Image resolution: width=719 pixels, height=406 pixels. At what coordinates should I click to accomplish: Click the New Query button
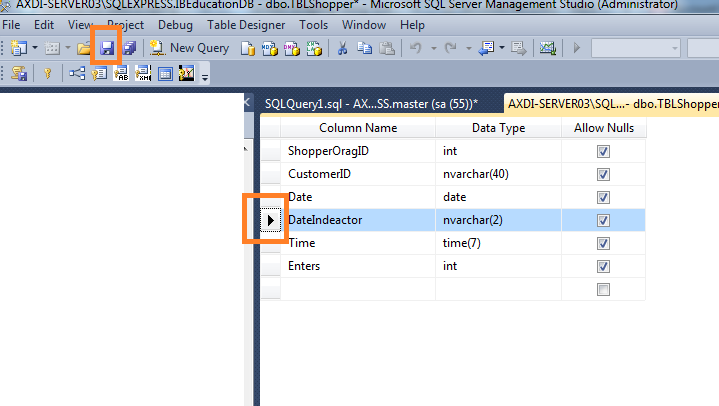(x=190, y=48)
